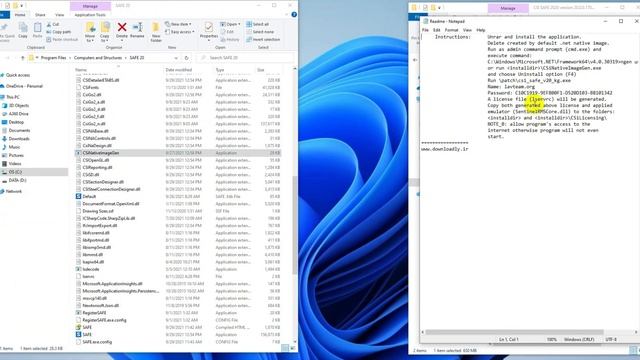Open Pictures folder in sidebar
The width and height of the screenshot is (640, 360).
click(16, 156)
